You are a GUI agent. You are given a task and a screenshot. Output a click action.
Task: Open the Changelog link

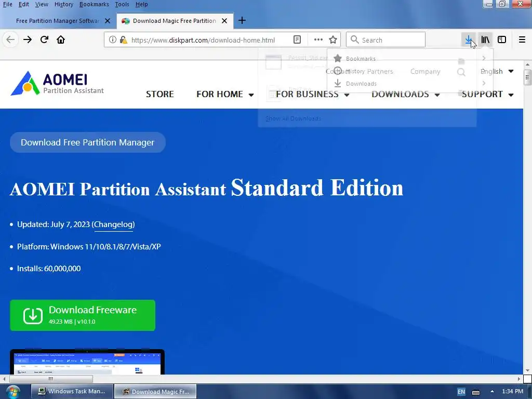coord(114,224)
